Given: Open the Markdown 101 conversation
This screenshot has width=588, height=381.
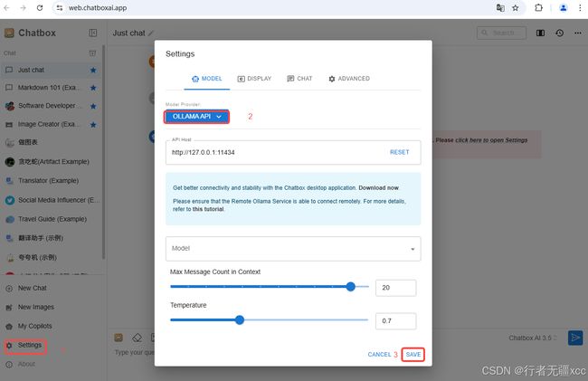Looking at the screenshot, I should (x=51, y=88).
